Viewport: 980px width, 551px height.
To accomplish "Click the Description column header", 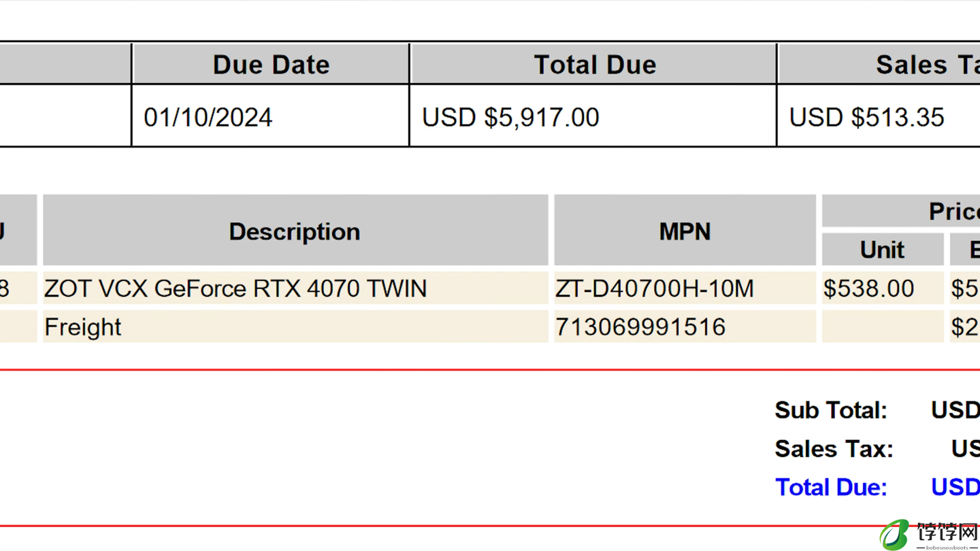I will 295,231.
